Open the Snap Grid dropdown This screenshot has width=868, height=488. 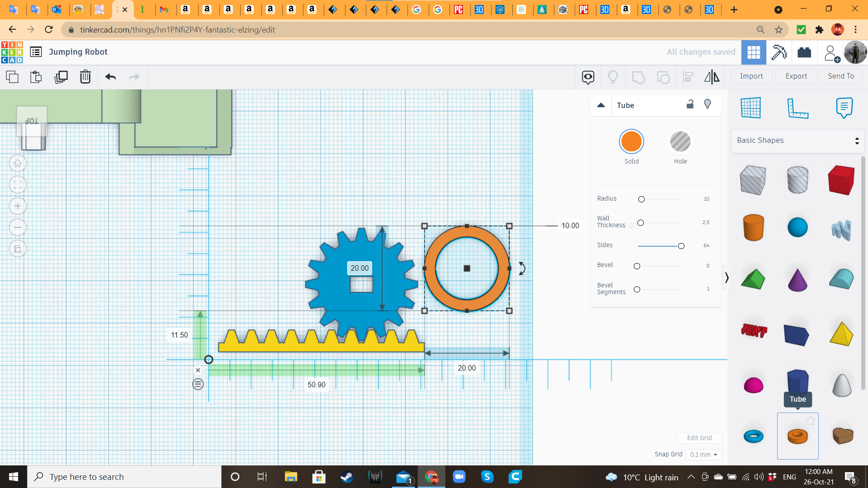703,455
